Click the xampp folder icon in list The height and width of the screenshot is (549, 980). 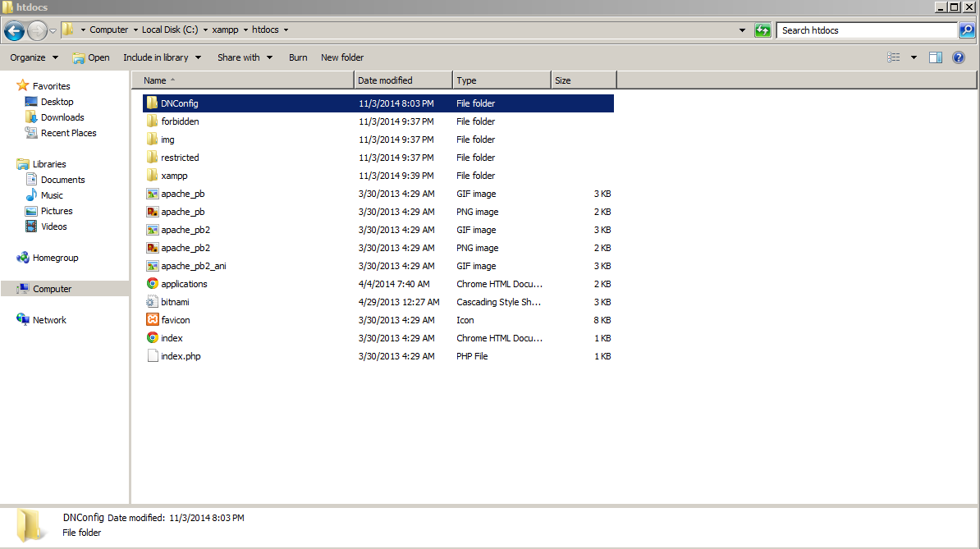(x=152, y=176)
